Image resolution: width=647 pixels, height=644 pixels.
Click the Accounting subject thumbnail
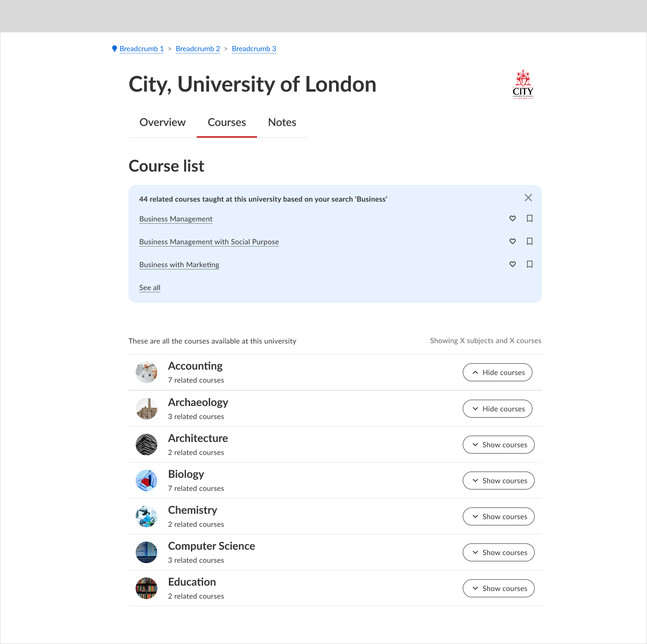tap(146, 372)
